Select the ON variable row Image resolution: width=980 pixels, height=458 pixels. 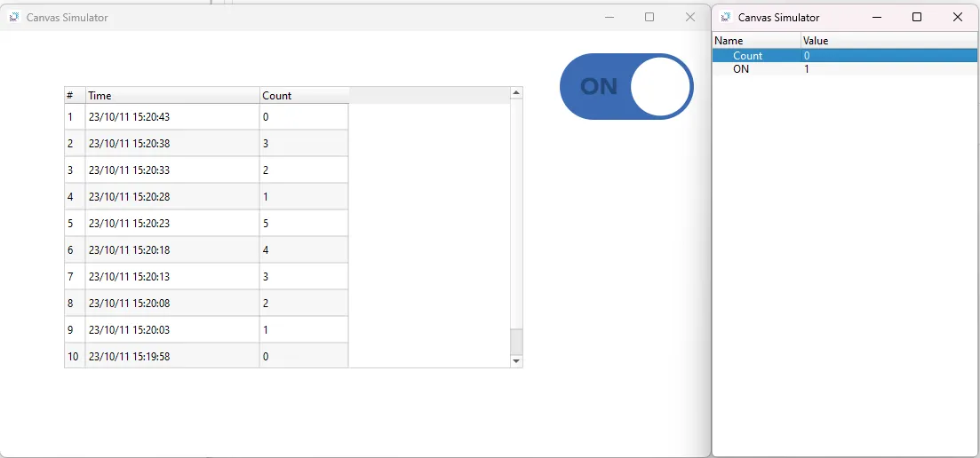[741, 68]
